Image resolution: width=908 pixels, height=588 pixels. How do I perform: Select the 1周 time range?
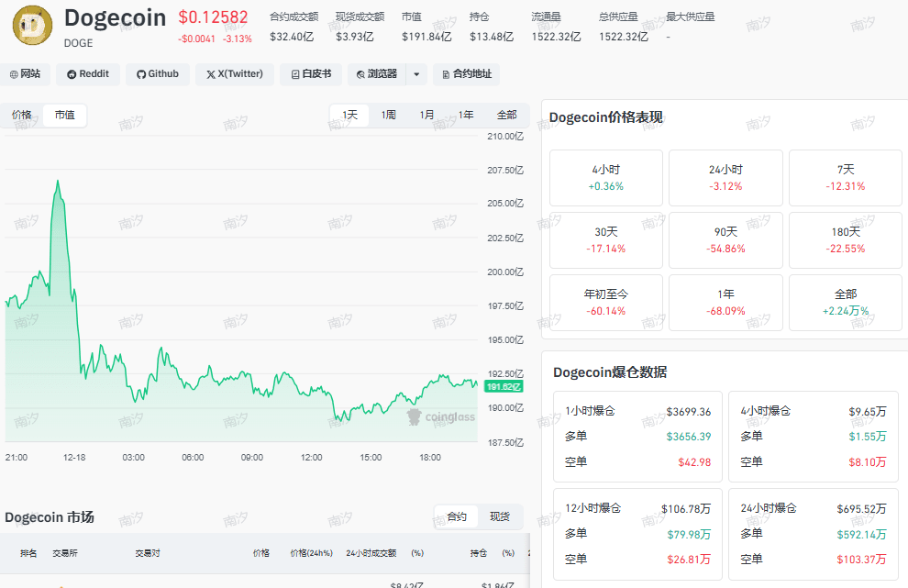pos(389,115)
